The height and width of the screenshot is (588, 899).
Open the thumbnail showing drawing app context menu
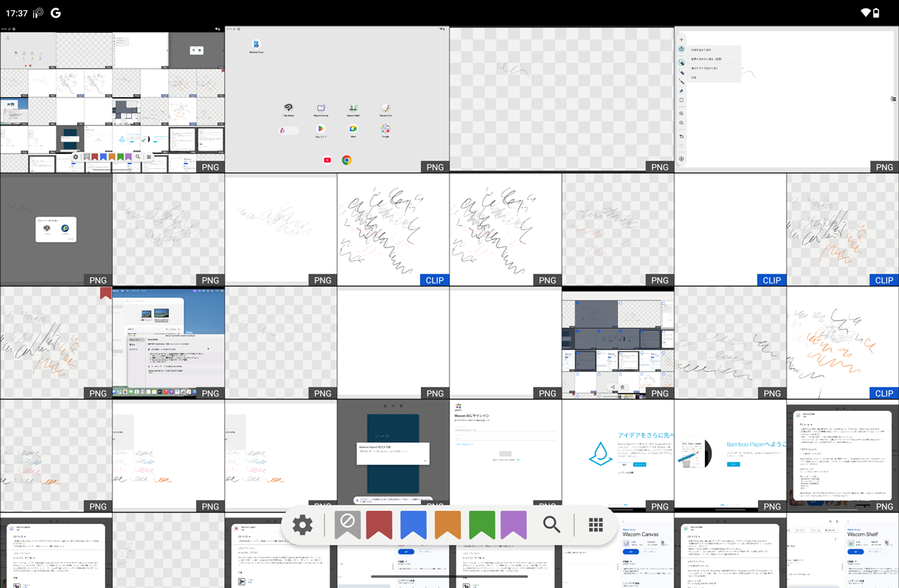coord(787,99)
